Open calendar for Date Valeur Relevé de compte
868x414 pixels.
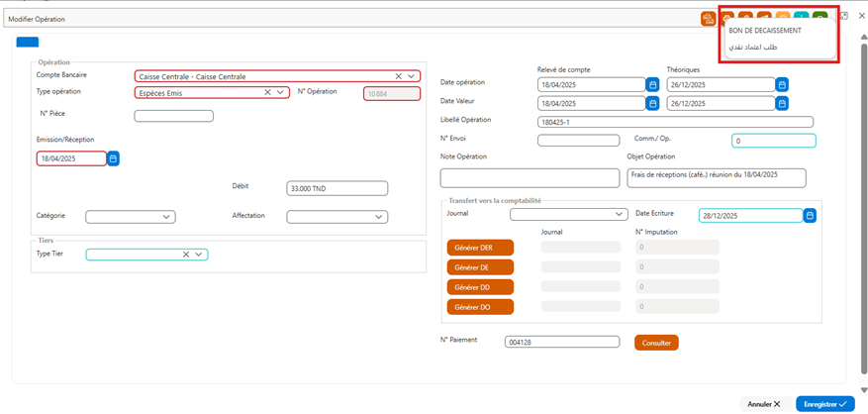click(x=652, y=103)
